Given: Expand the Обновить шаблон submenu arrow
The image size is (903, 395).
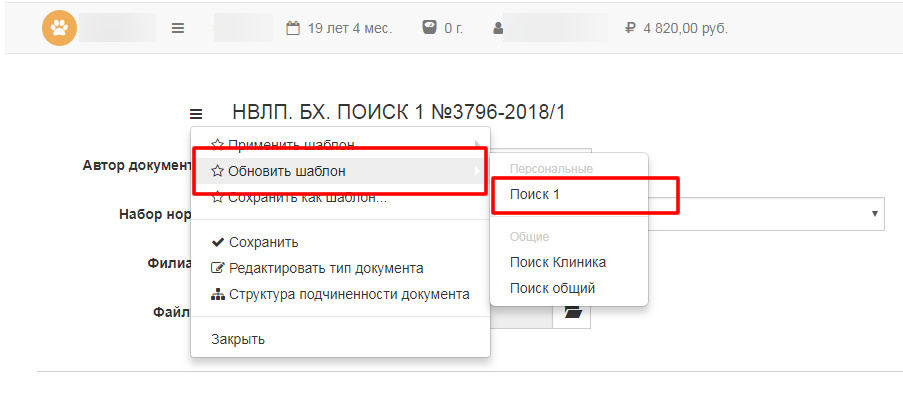Looking at the screenshot, I should coord(477,171).
